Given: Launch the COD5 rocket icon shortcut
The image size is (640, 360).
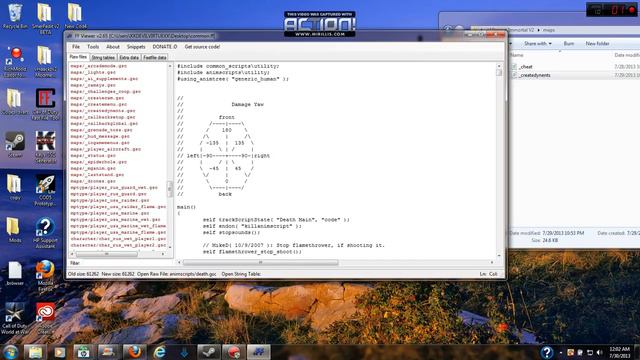Looking at the screenshot, I should pos(45,190).
